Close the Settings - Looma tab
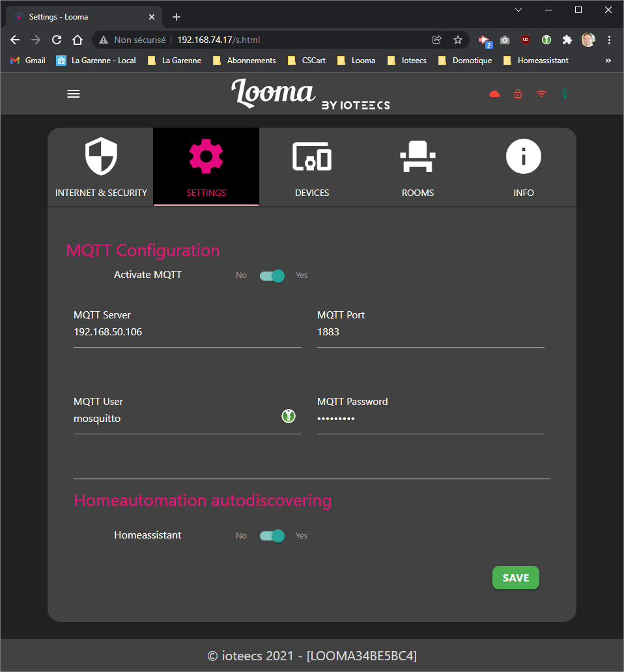 pyautogui.click(x=152, y=17)
